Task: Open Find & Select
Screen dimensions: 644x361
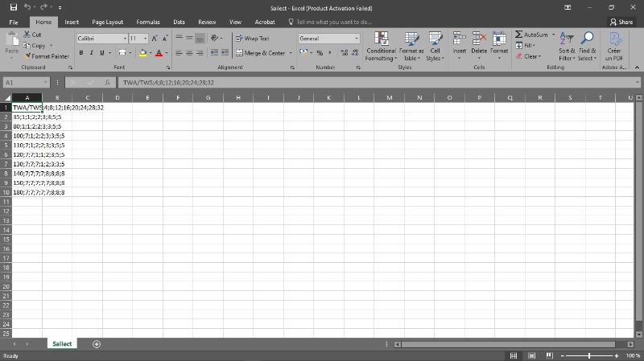Action: (x=588, y=47)
